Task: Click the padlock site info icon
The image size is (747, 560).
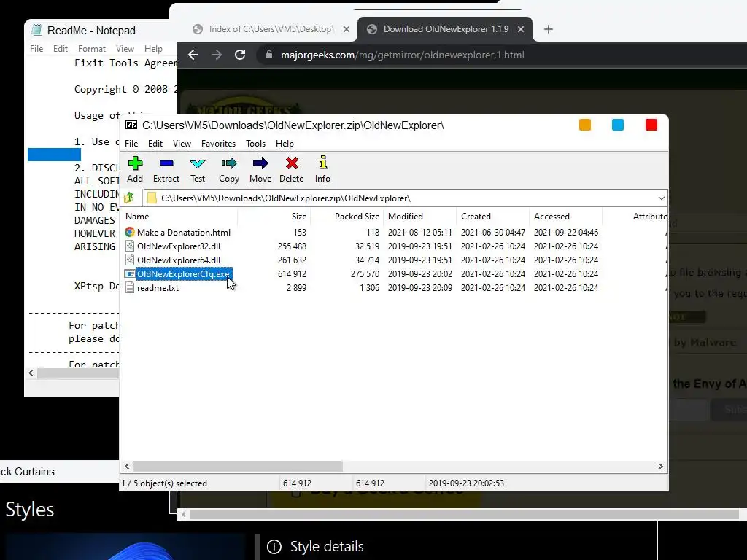Action: 269,55
